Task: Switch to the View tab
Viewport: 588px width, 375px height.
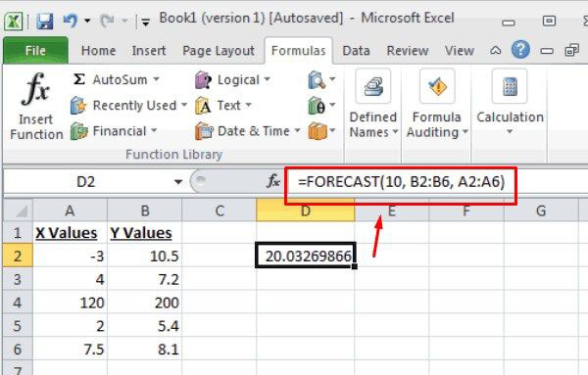Action: point(459,51)
